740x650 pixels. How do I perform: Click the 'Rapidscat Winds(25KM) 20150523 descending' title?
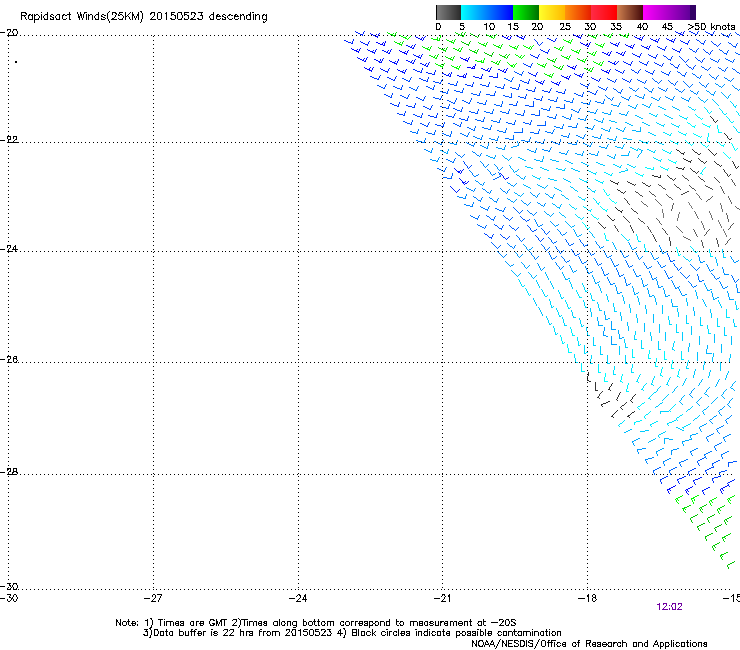tap(144, 17)
